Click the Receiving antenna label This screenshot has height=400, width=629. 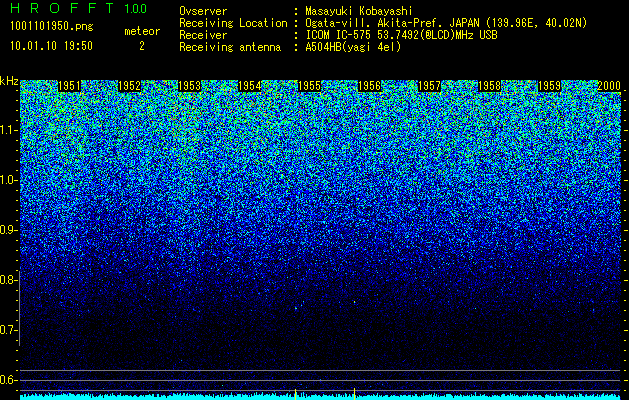click(x=230, y=47)
